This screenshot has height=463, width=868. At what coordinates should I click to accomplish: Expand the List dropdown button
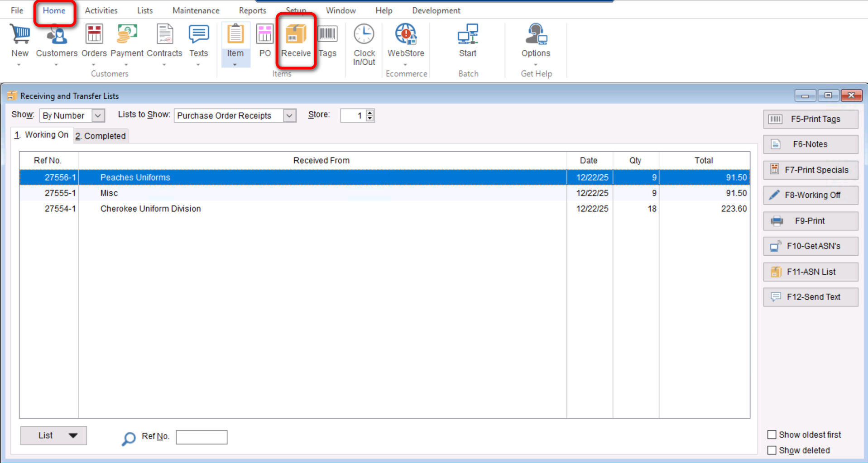[x=72, y=435]
